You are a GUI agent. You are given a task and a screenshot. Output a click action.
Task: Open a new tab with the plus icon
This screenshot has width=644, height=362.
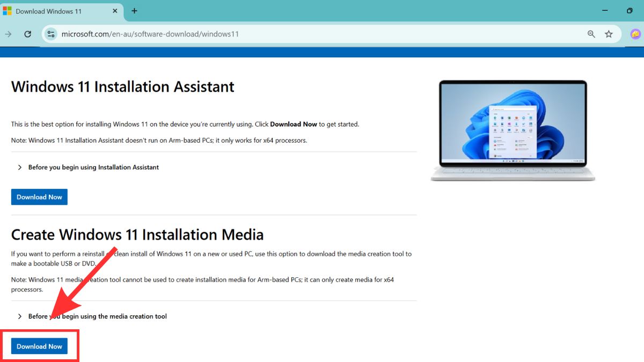click(x=134, y=11)
